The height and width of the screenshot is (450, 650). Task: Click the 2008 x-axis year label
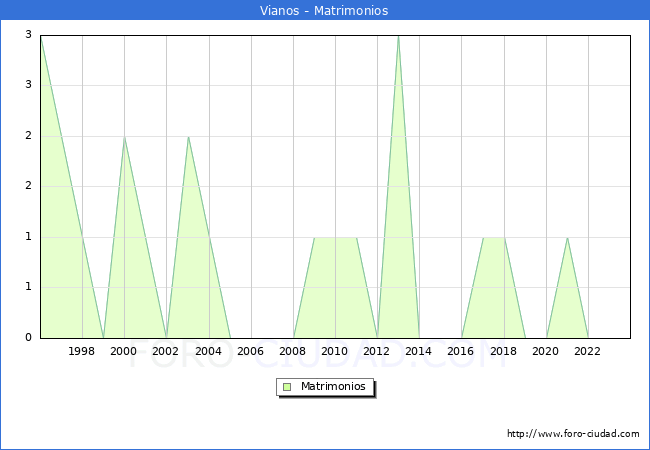point(293,351)
